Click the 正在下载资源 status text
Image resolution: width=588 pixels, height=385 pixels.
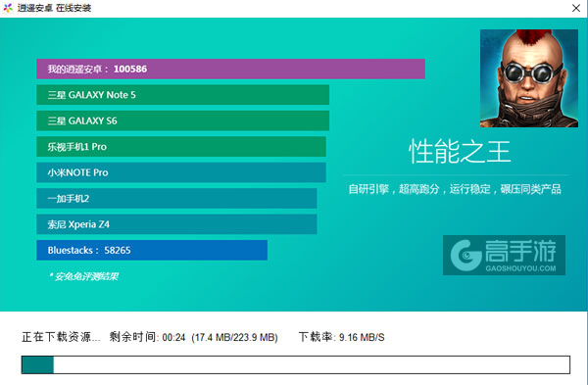click(61, 337)
